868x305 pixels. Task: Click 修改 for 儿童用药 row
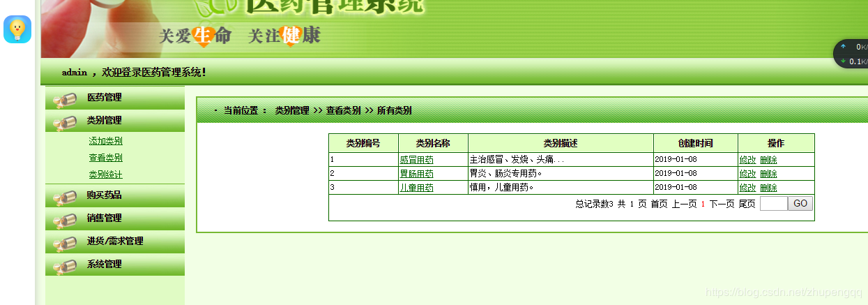747,188
